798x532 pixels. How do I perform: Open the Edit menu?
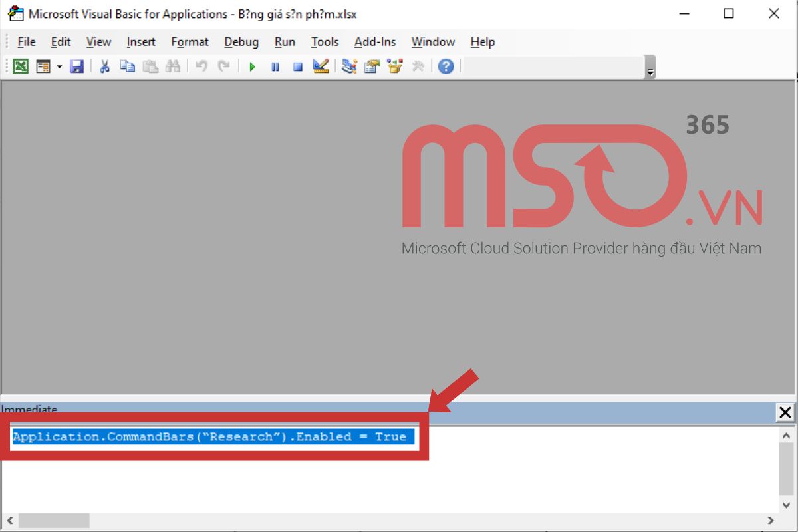(x=61, y=41)
